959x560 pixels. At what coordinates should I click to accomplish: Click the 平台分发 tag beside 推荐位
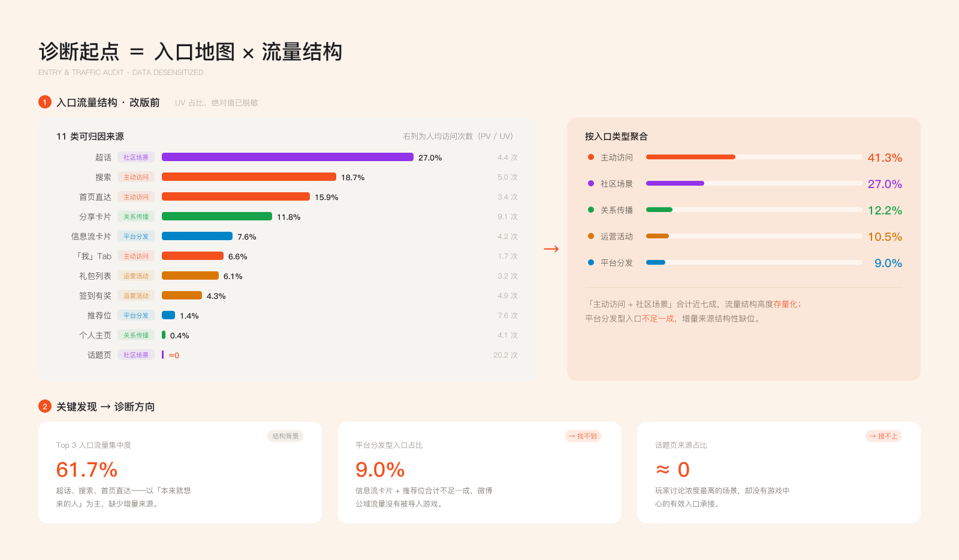pos(136,315)
